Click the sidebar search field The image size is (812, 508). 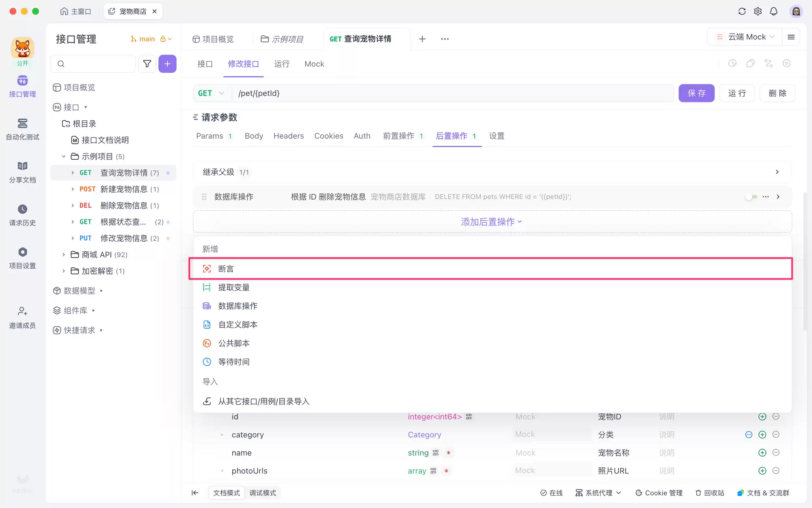tap(93, 64)
